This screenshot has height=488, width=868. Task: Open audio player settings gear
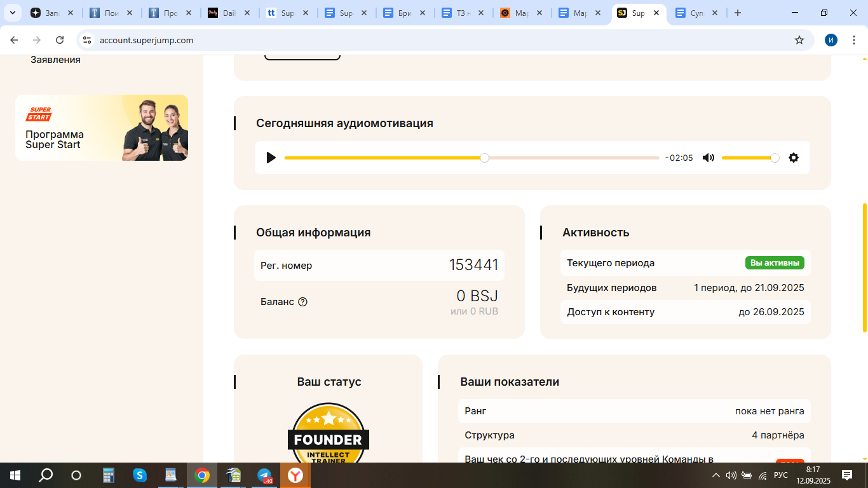[793, 158]
